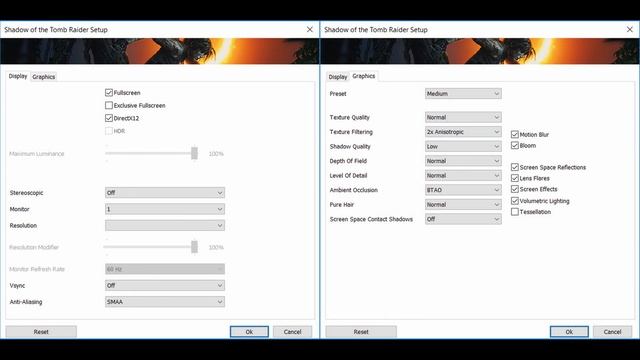Uncheck the Fullscreen checkbox
Screen dimensions: 640x360
[x=109, y=93]
